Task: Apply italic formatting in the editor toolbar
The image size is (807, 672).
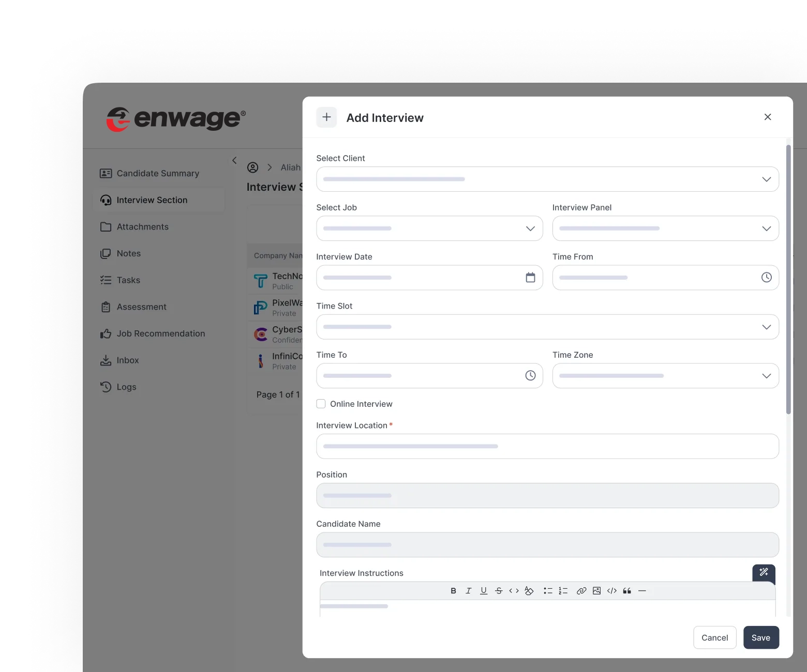Action: click(x=469, y=590)
